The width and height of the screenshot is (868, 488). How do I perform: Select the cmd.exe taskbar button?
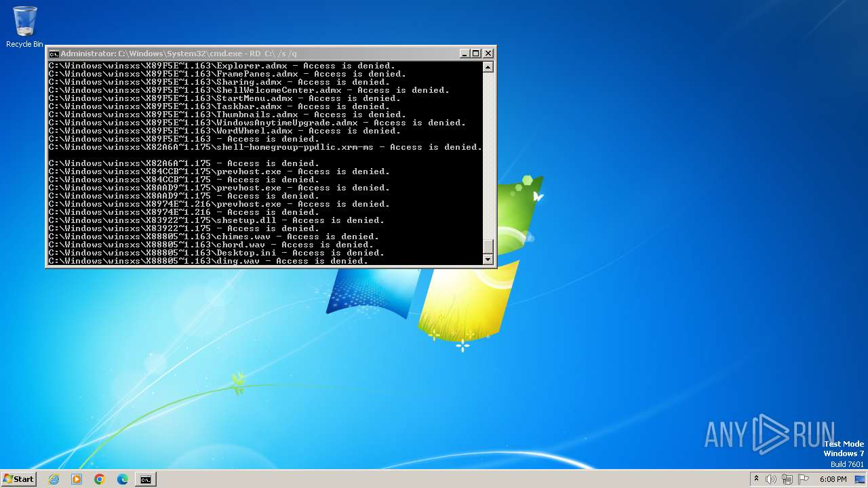(146, 479)
